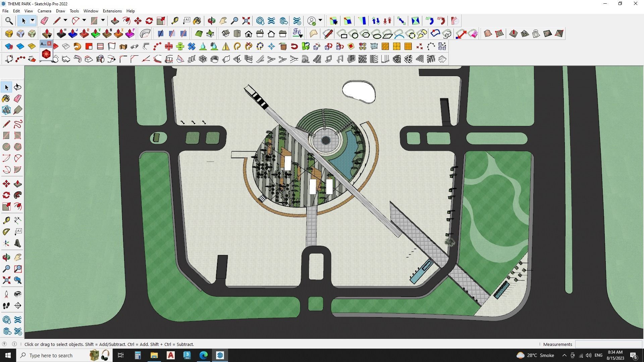The height and width of the screenshot is (362, 644).
Task: Select the Tape Measure tool in top toolbar
Action: (175, 21)
